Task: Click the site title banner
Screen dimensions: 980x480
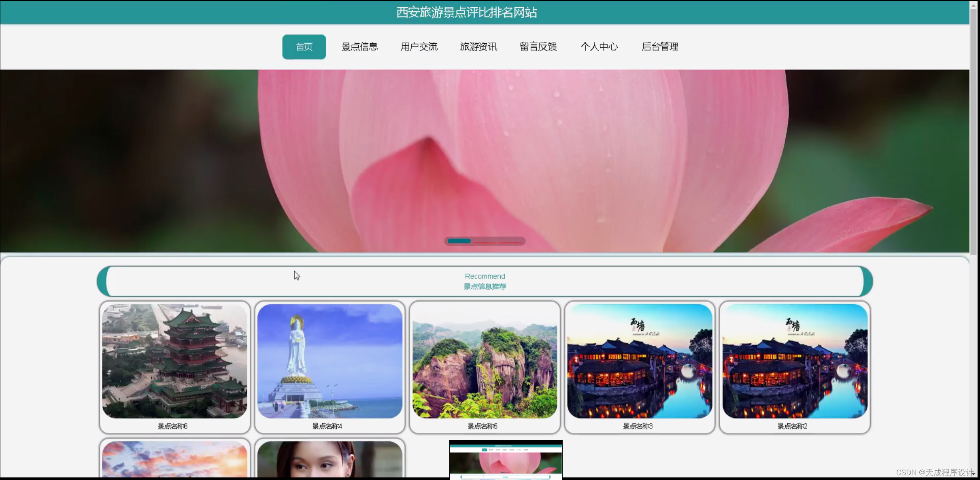Action: point(466,13)
